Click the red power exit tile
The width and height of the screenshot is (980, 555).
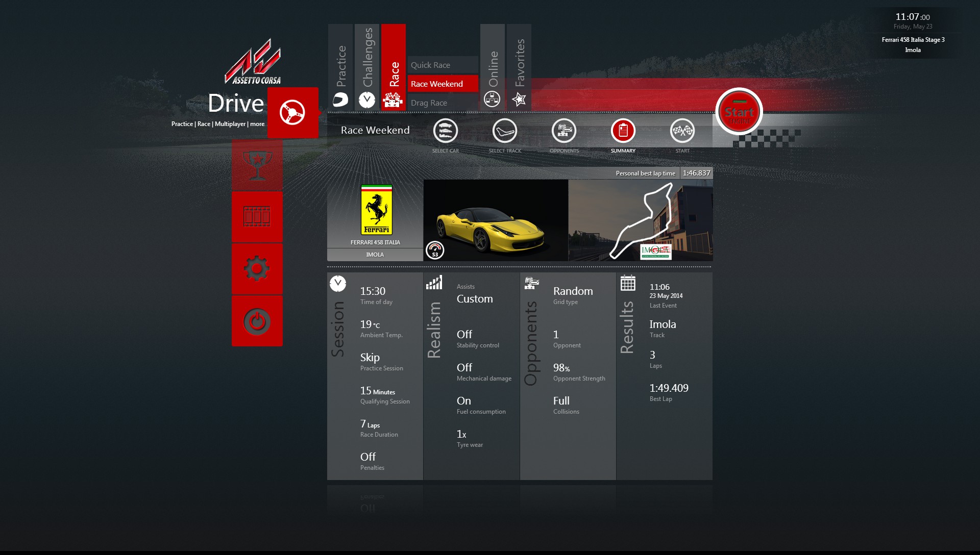point(257,321)
